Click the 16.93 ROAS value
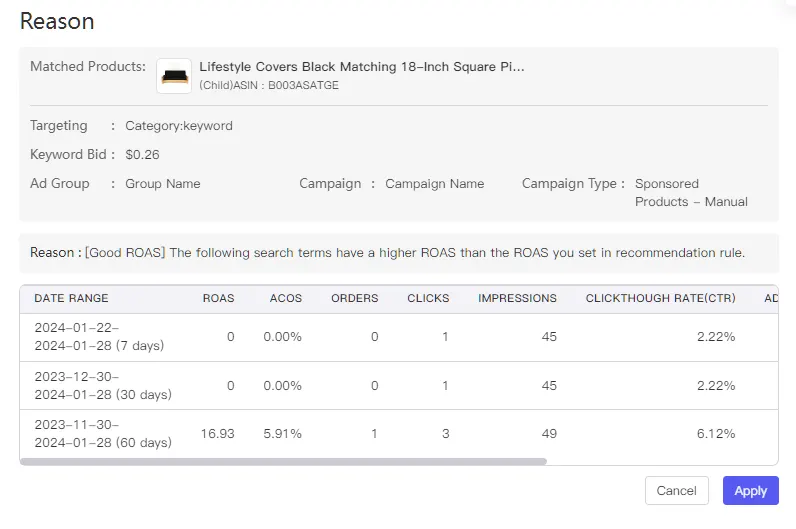 pyautogui.click(x=217, y=434)
